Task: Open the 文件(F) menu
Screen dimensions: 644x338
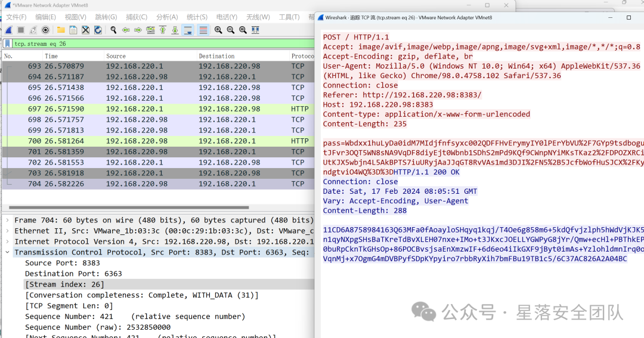Action: coord(16,17)
